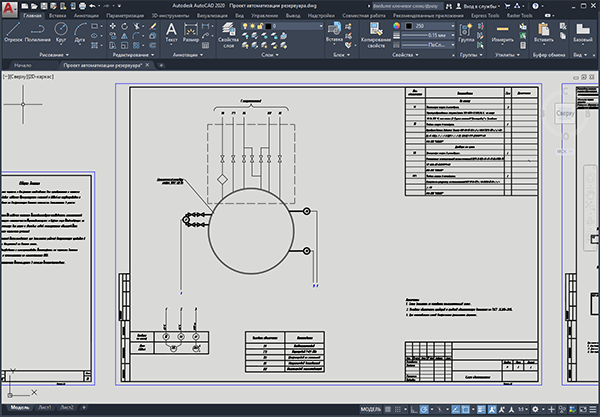Click the Вставка block insert icon

pos(334,32)
